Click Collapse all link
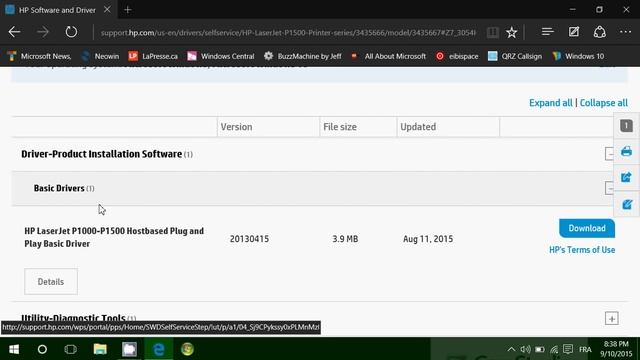Image resolution: width=640 pixels, height=360 pixels. coord(604,103)
